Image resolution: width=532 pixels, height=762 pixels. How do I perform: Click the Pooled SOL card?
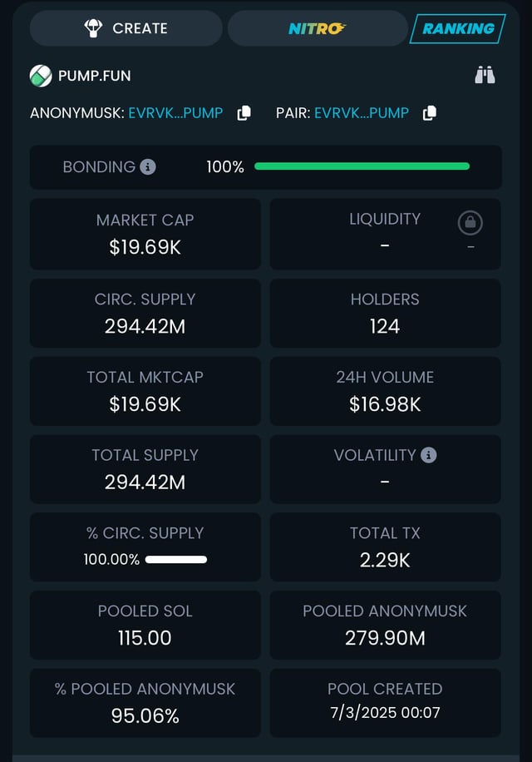tap(145, 625)
